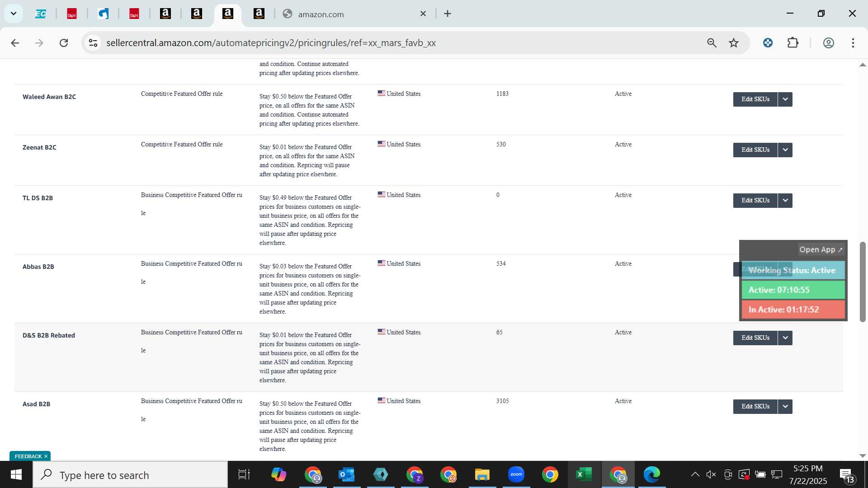The image size is (868, 488).
Task: Close the FEEDBACK tab
Action: (x=46, y=456)
